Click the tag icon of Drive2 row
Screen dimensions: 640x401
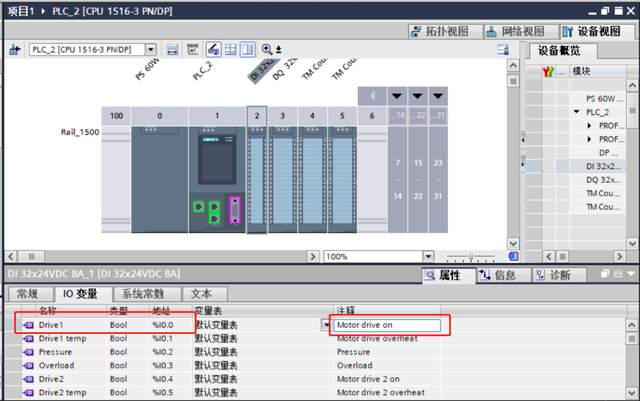[x=28, y=379]
